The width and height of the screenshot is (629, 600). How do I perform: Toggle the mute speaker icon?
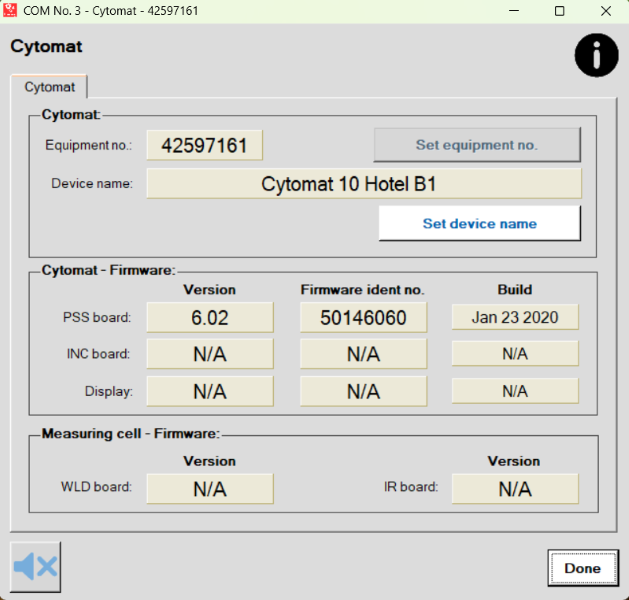36,567
